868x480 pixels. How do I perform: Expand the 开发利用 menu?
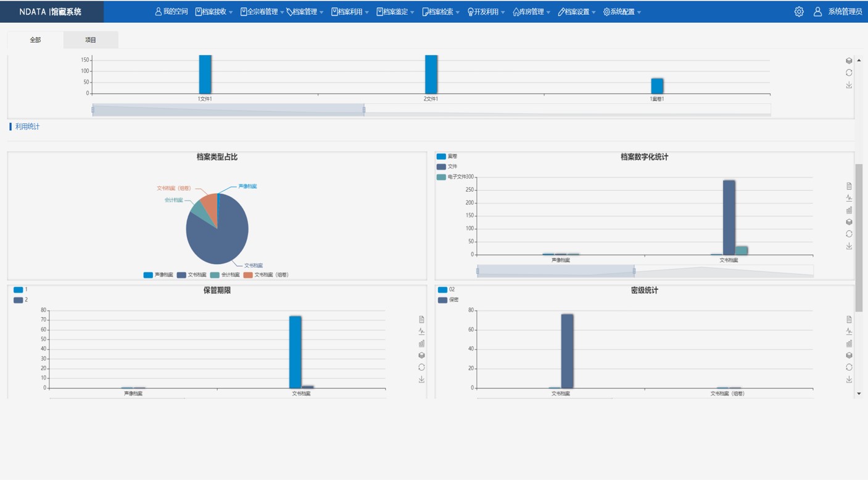point(486,12)
